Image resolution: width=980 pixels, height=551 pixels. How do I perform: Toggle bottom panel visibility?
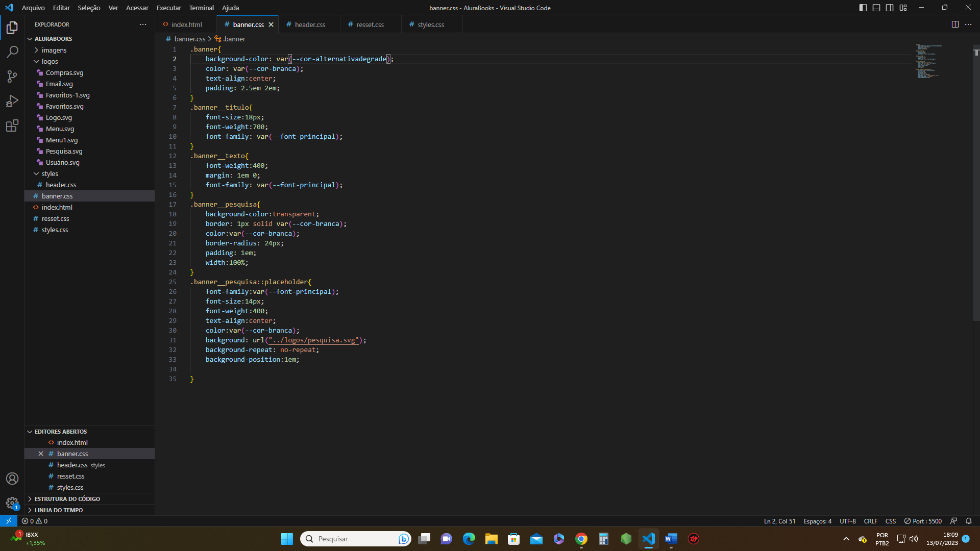pyautogui.click(x=876, y=8)
